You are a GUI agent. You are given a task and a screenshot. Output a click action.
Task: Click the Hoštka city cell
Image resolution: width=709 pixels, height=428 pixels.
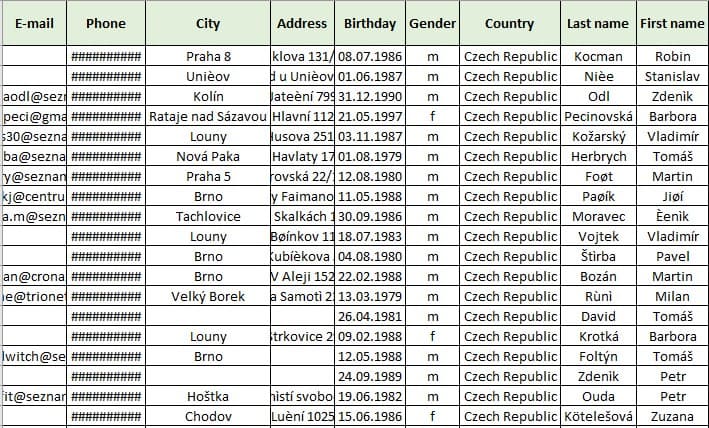click(x=208, y=396)
